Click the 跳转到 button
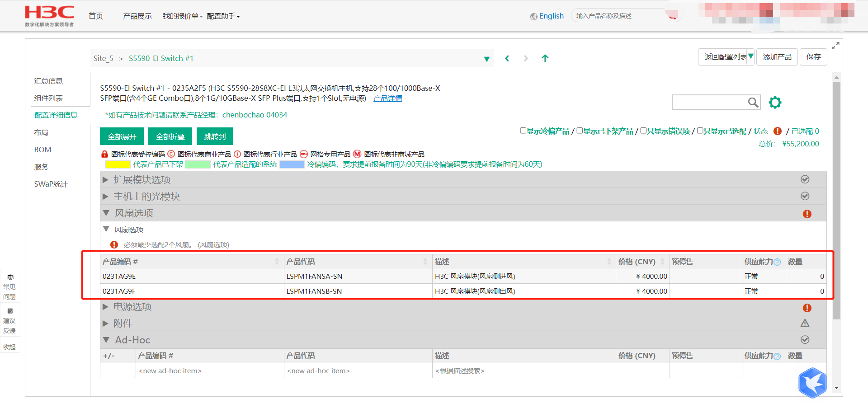The height and width of the screenshot is (403, 868). click(215, 136)
